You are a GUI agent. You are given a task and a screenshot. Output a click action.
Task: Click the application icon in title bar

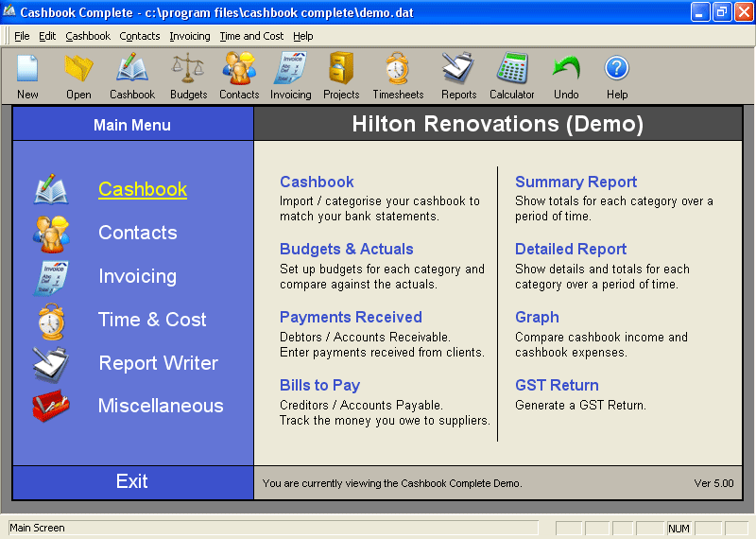point(9,11)
